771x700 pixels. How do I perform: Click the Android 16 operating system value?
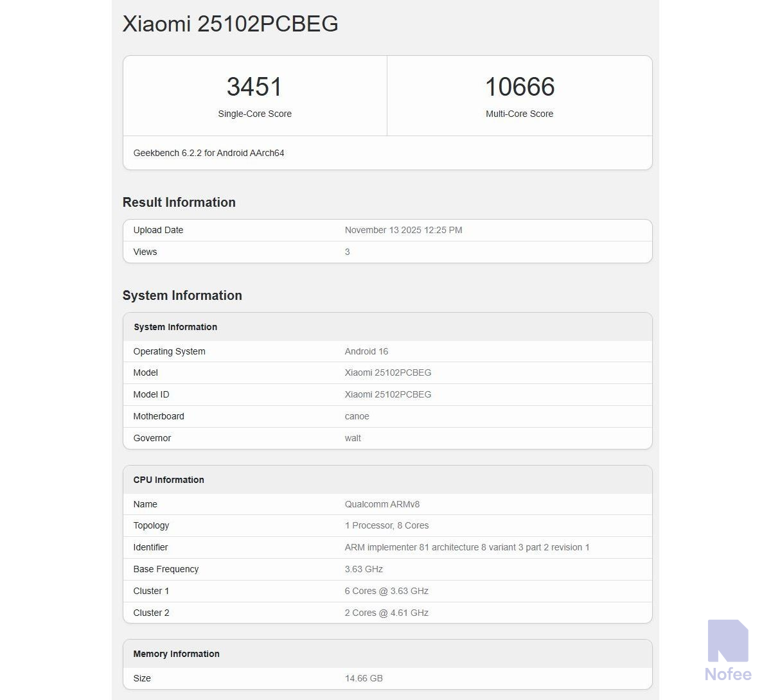[366, 351]
